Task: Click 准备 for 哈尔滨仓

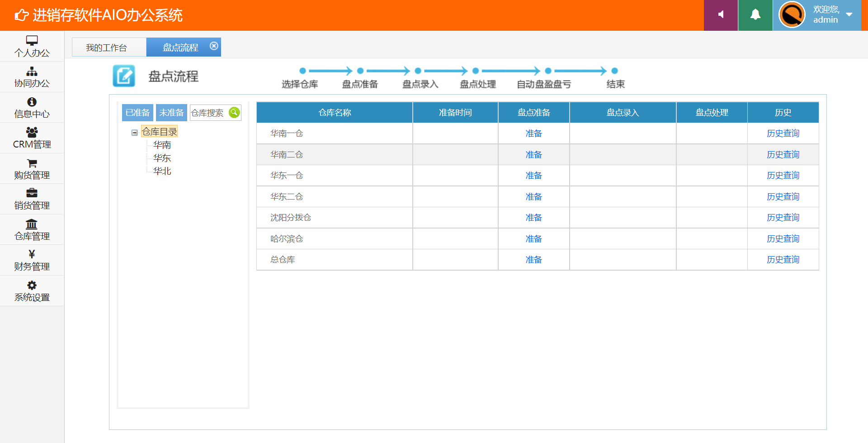Action: [533, 239]
